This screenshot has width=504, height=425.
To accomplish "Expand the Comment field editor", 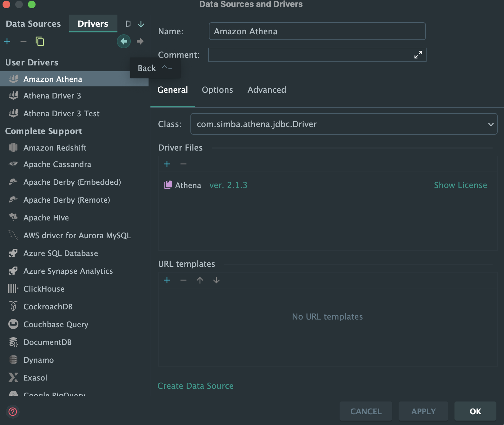I will tap(418, 55).
